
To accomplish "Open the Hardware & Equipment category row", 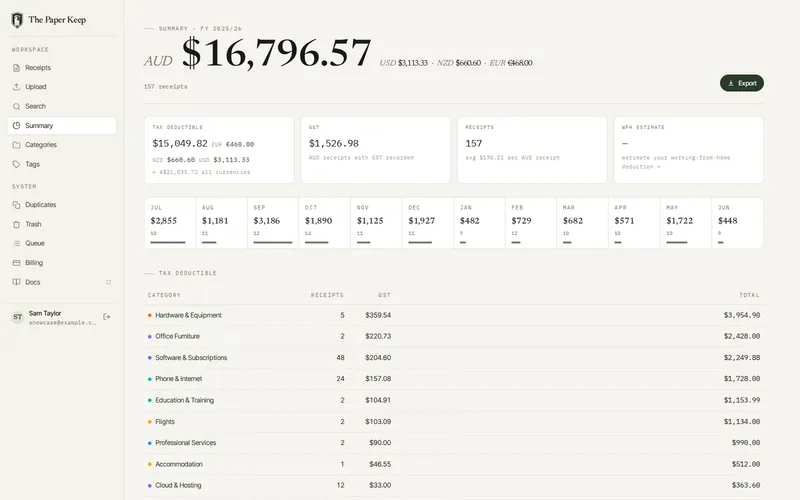I will [x=454, y=315].
